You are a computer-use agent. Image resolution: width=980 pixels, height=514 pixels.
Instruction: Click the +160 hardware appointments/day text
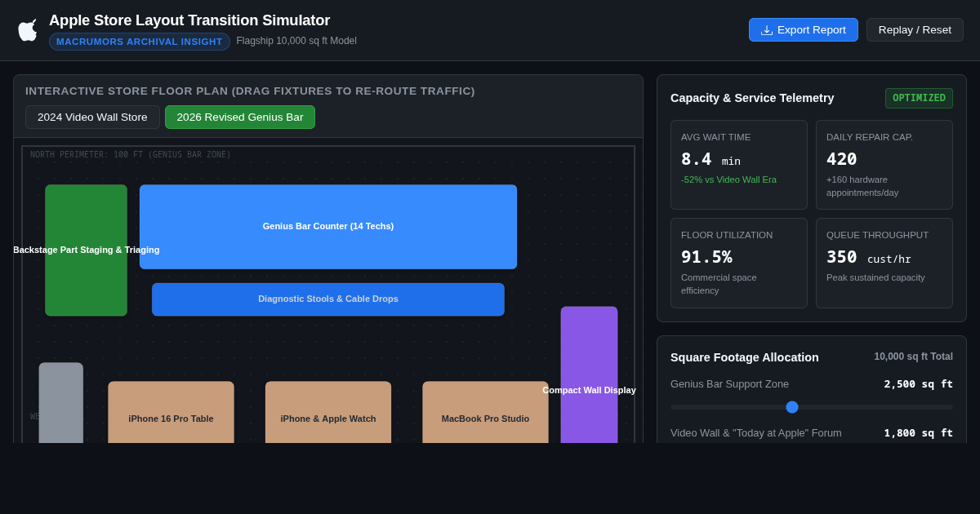(x=862, y=186)
